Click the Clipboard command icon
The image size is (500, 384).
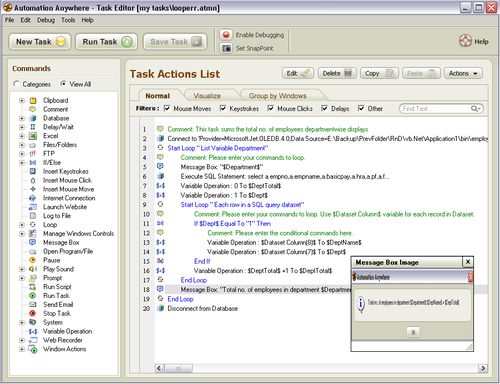(33, 100)
